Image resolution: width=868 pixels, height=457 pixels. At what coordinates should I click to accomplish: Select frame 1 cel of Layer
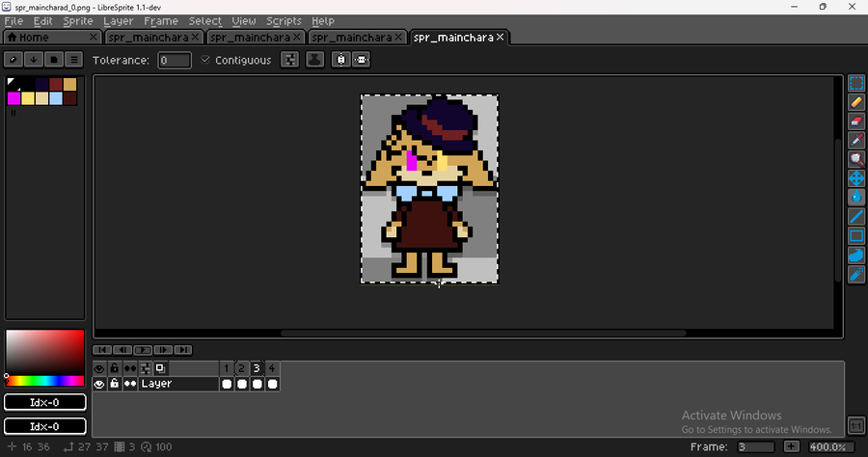(x=227, y=384)
